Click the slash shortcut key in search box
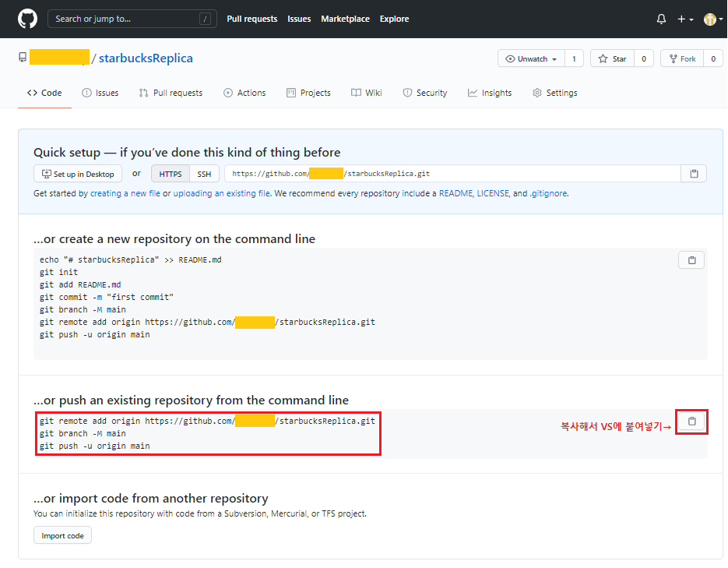The width and height of the screenshot is (728, 568). coord(205,19)
